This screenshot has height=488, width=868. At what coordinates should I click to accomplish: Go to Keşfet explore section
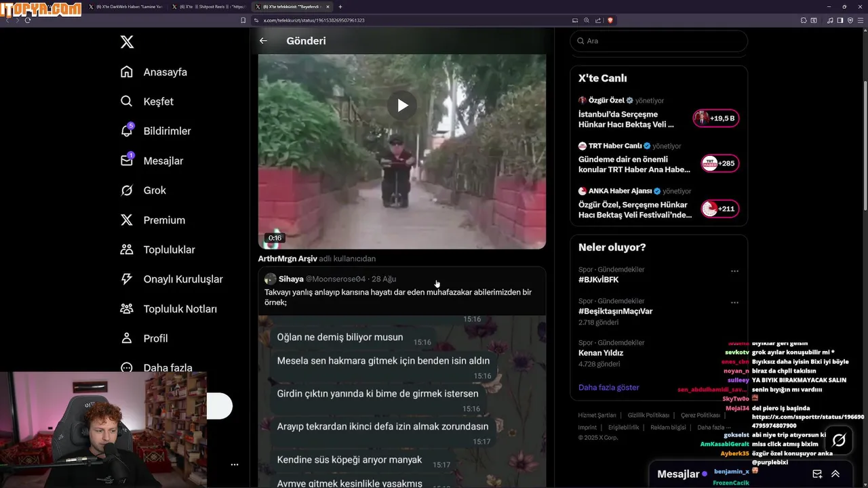click(147, 102)
